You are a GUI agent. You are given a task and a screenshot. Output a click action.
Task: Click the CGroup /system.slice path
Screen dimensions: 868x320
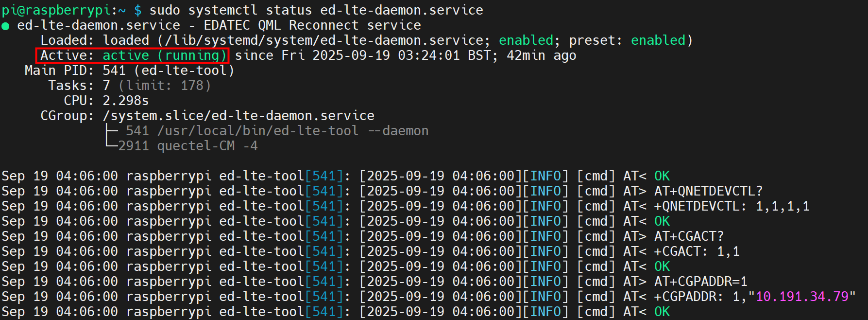pos(238,116)
